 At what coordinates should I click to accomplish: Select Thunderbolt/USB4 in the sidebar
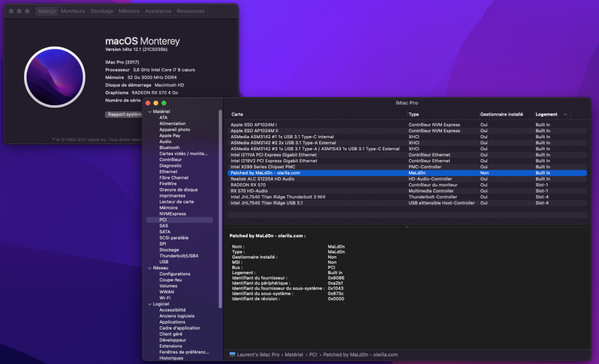pos(179,256)
